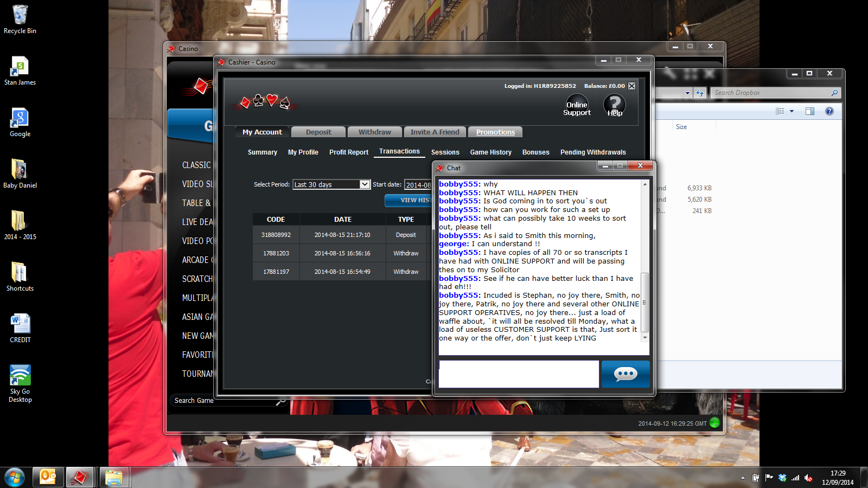
Task: Go to My Profile section
Action: click(303, 152)
